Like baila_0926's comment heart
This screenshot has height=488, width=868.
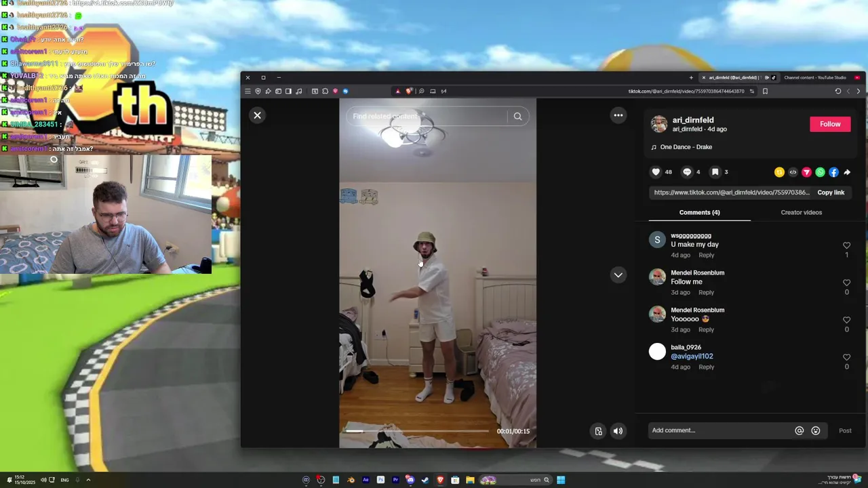846,357
